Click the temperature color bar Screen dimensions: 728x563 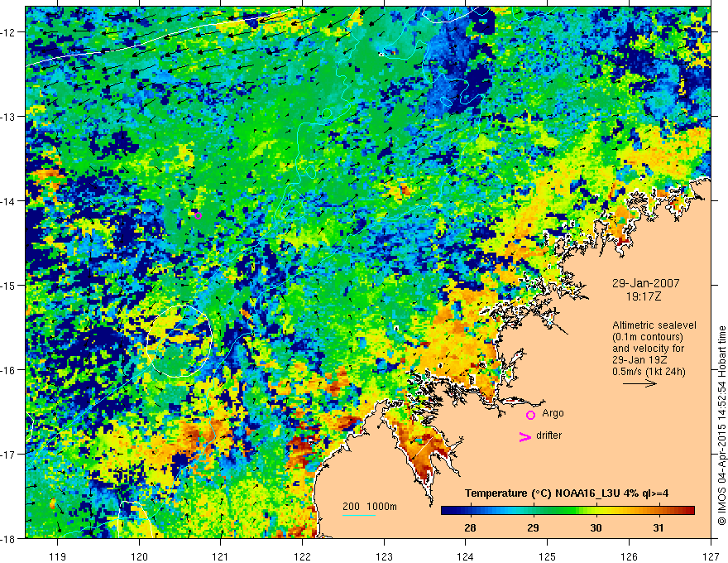568,511
